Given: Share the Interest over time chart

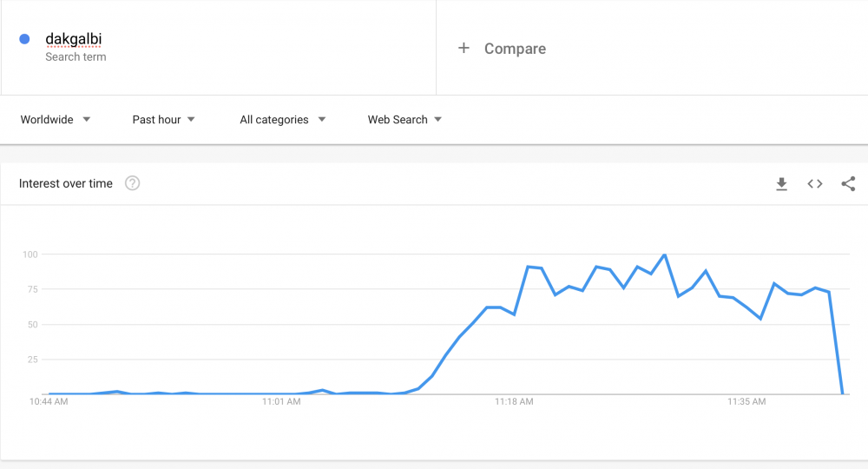Looking at the screenshot, I should click(x=848, y=184).
